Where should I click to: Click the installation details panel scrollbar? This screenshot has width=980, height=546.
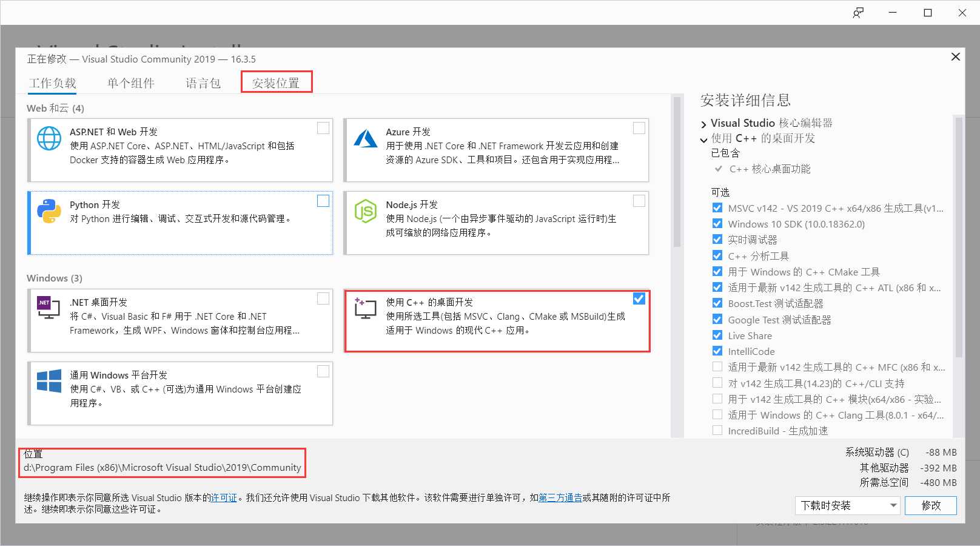(959, 237)
